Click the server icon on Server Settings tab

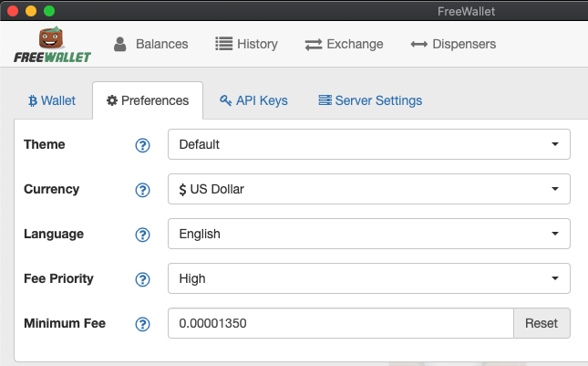[x=325, y=100]
